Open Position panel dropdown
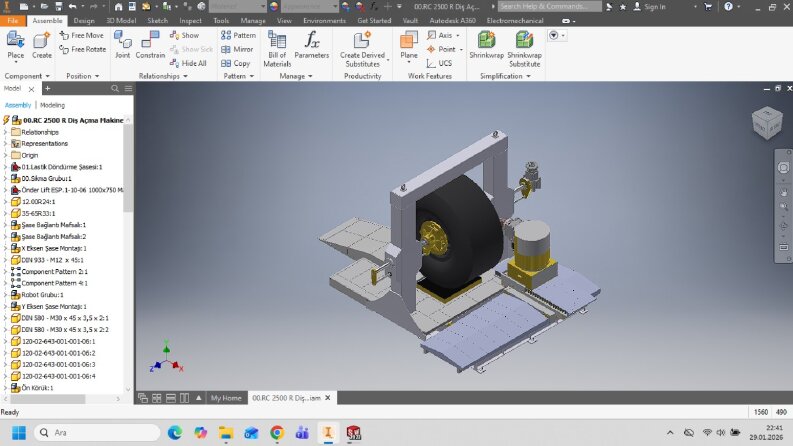Screen dimensions: 793x446 coord(82,76)
